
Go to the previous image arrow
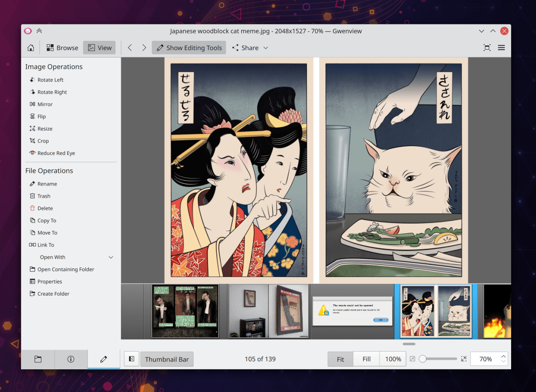(130, 48)
